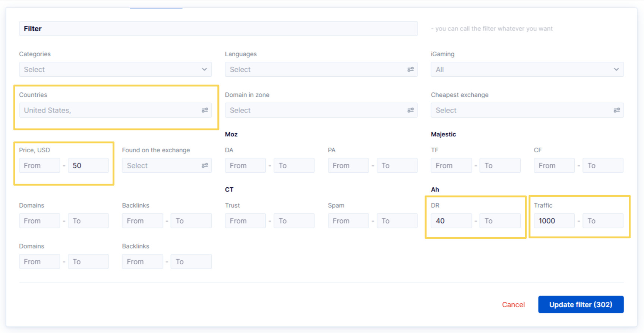
Task: Click the Languages filter settings icon
Action: [410, 70]
